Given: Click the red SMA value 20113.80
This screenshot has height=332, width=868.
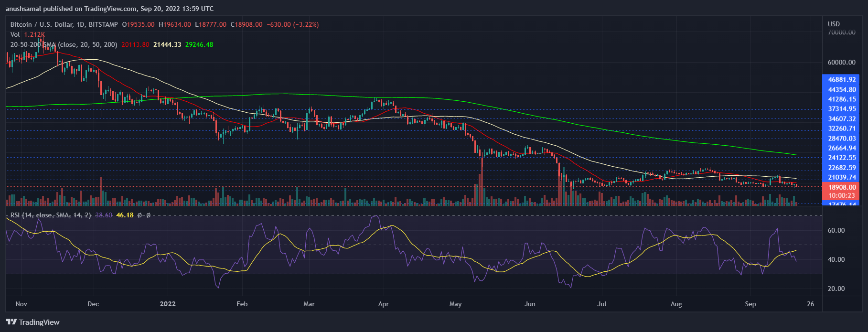Looking at the screenshot, I should tap(135, 44).
